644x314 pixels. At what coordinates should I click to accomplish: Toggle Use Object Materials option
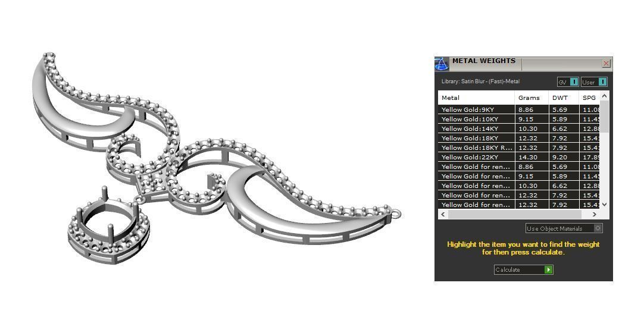(564, 228)
